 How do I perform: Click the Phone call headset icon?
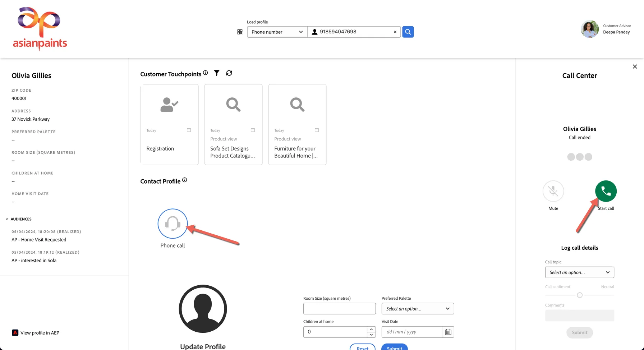172,224
